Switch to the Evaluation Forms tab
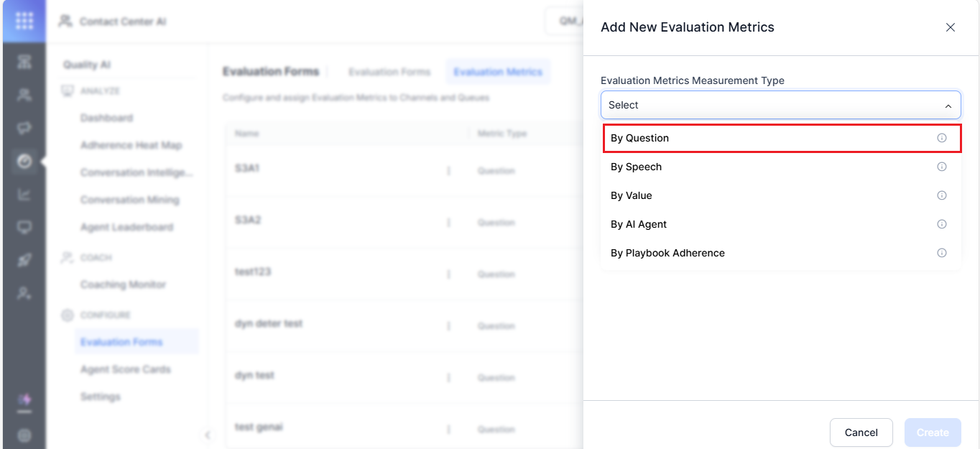Screen dimensions: 980x449 389,72
